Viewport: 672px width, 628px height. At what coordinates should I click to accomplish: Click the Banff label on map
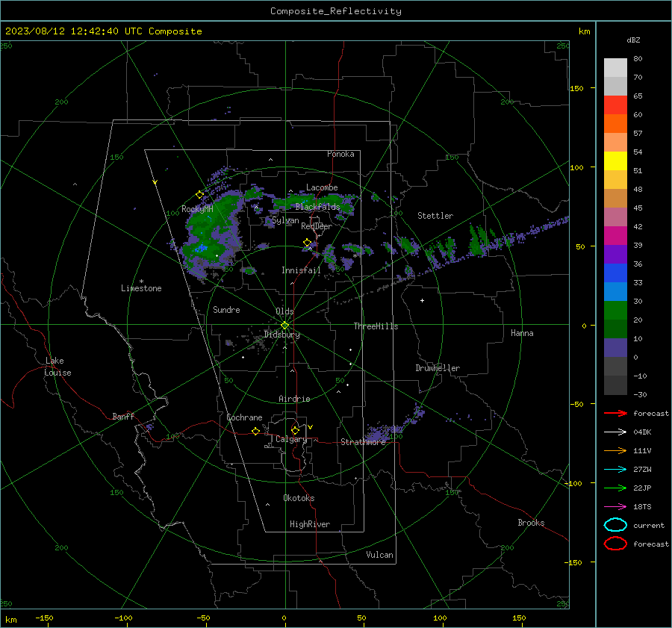[x=123, y=417]
